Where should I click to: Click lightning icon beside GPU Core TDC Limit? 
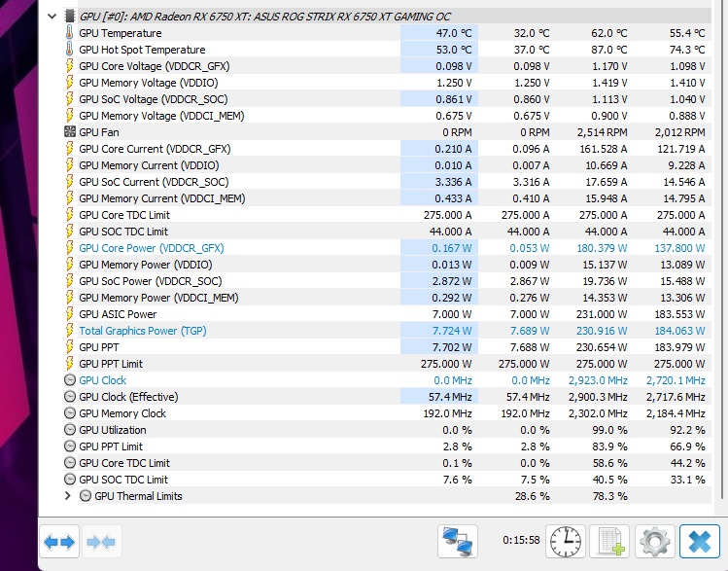pos(69,215)
